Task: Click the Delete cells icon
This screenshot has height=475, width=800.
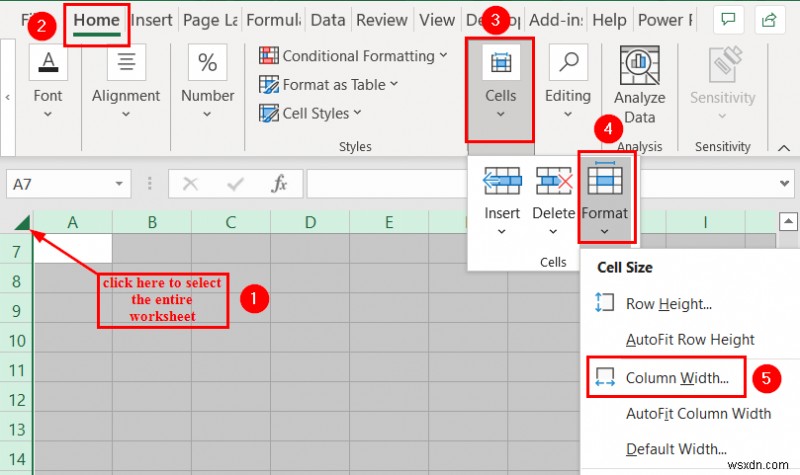Action: 554,181
